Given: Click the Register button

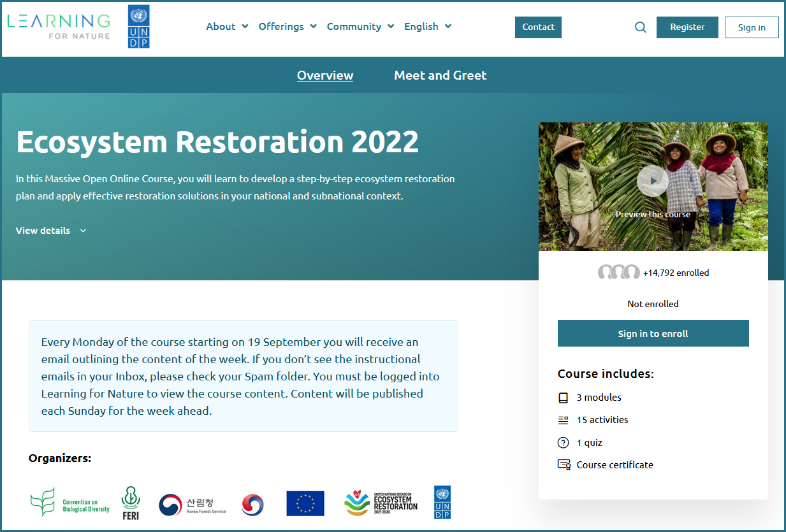Looking at the screenshot, I should [687, 27].
